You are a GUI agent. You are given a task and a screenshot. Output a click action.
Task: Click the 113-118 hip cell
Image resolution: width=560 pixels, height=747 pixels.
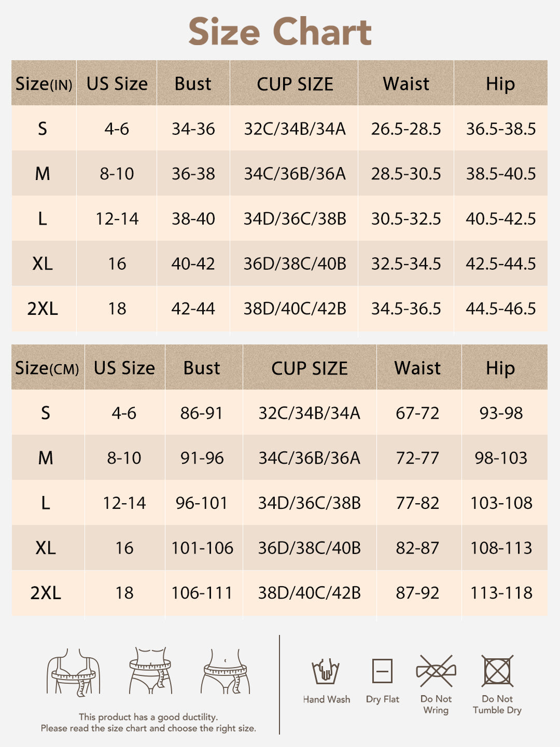coord(501,592)
